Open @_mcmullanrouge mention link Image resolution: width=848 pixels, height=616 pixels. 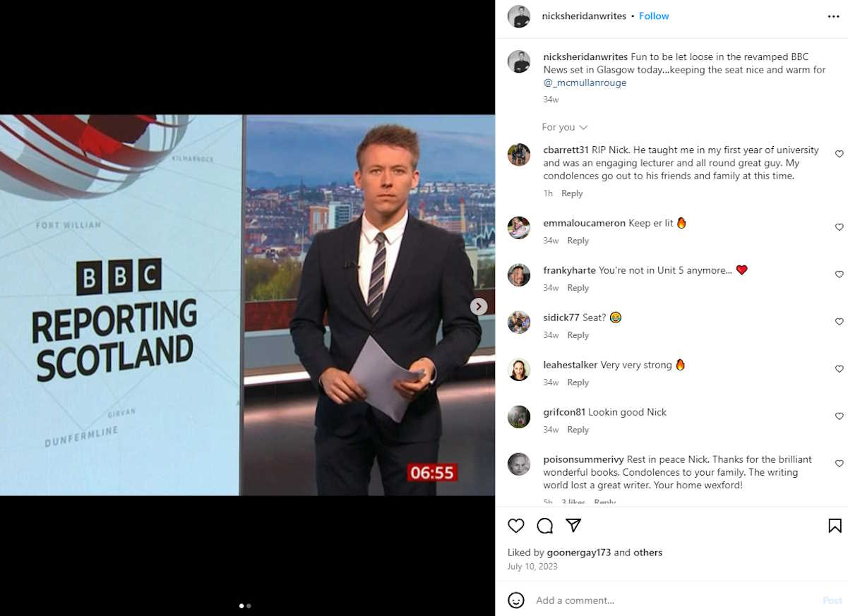pyautogui.click(x=585, y=83)
